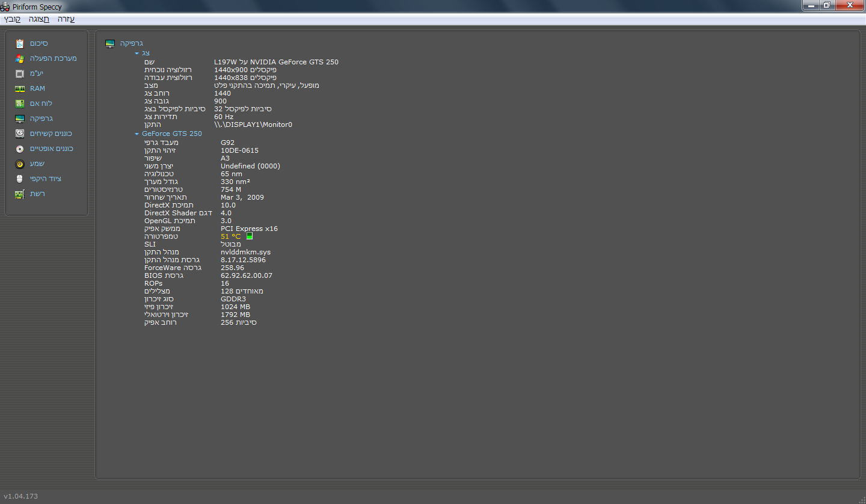
Task: Click the monitor name L197W על NVIDIA GeForce GTS 250
Action: click(276, 62)
